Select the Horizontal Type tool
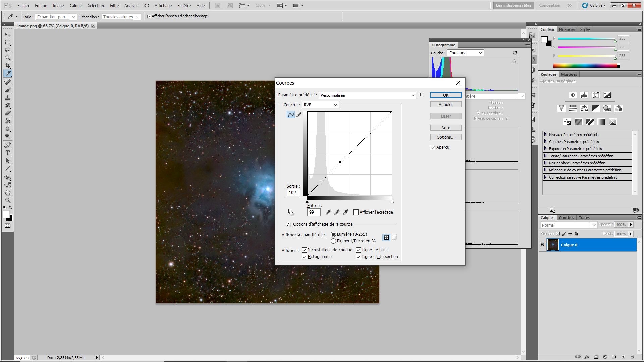Viewport: 644px width, 362px height. coord(8,153)
